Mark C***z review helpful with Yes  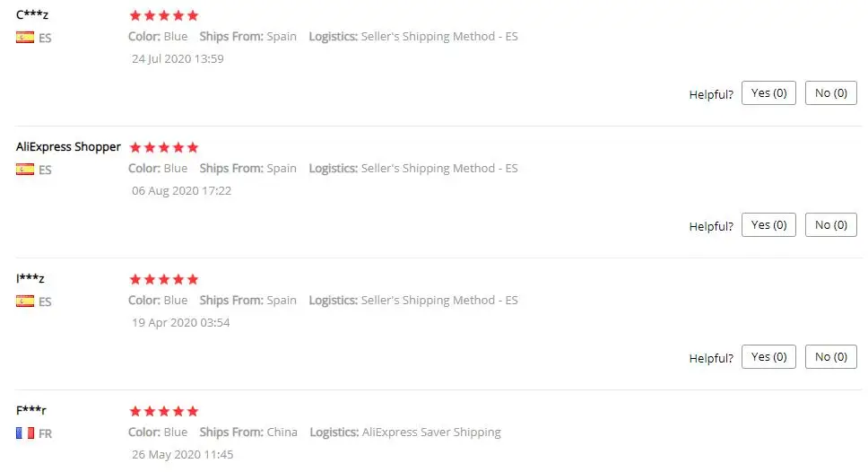pyautogui.click(x=768, y=93)
